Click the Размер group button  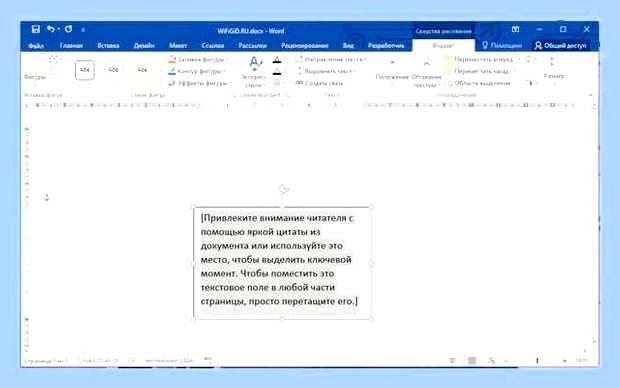pyautogui.click(x=554, y=69)
